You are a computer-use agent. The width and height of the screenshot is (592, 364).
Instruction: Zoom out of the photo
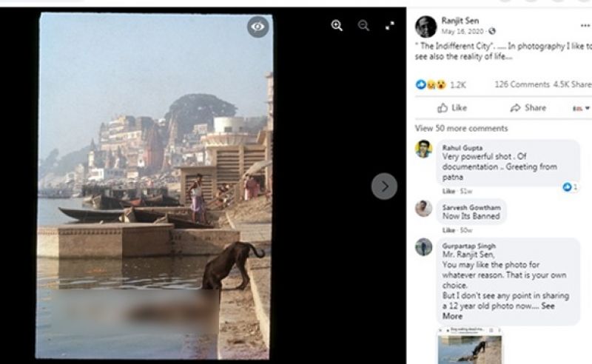[x=363, y=26]
